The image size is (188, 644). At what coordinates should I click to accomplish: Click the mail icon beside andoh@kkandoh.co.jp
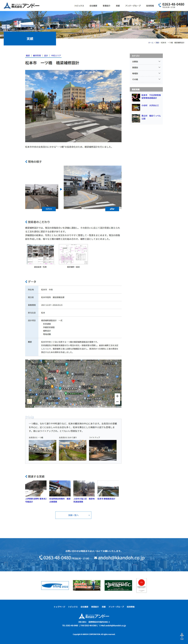point(96,558)
